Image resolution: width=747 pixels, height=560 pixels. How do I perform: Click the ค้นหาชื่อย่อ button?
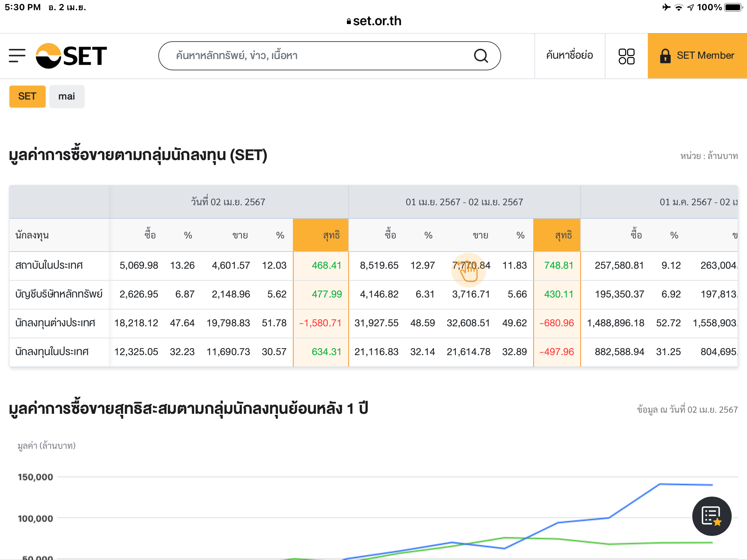[x=569, y=56]
